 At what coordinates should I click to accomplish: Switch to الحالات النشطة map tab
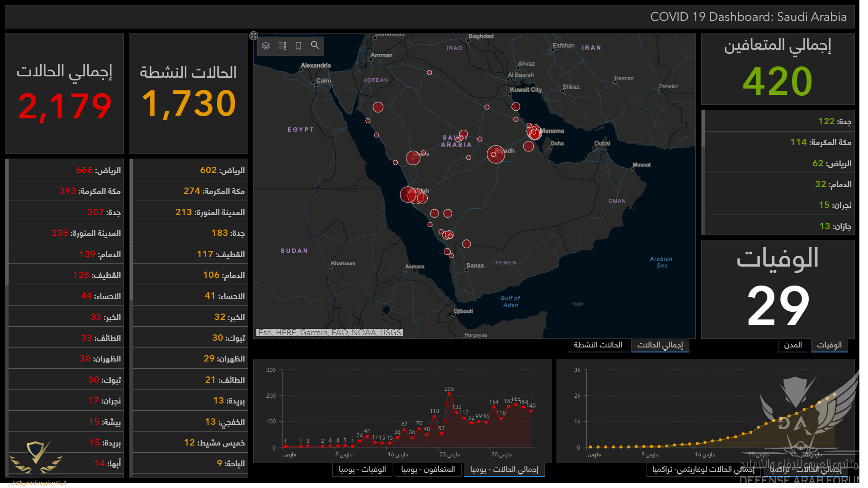[x=598, y=345]
